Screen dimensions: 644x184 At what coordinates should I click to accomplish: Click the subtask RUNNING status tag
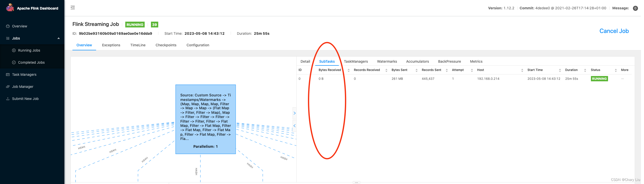point(599,79)
